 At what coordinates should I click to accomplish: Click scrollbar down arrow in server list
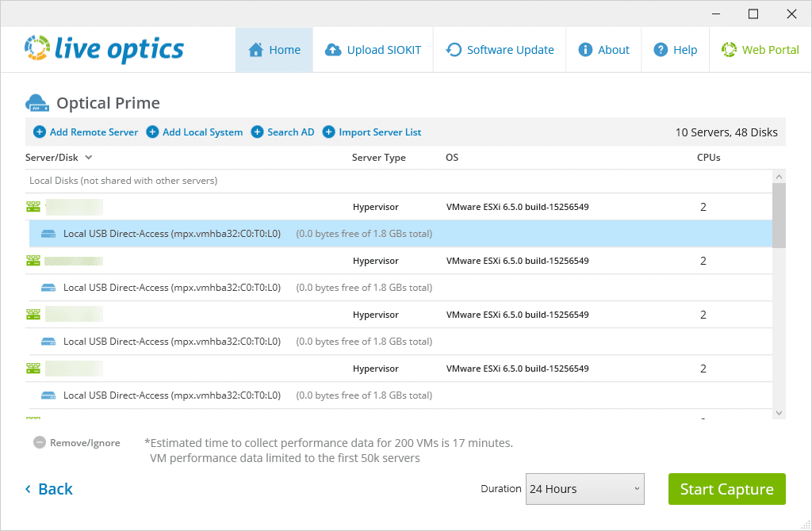(779, 413)
